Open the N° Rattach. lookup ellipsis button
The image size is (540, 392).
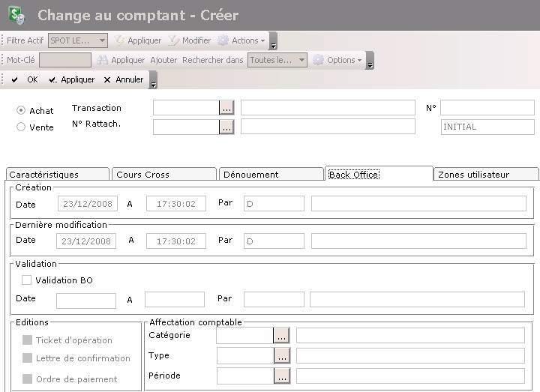click(226, 127)
